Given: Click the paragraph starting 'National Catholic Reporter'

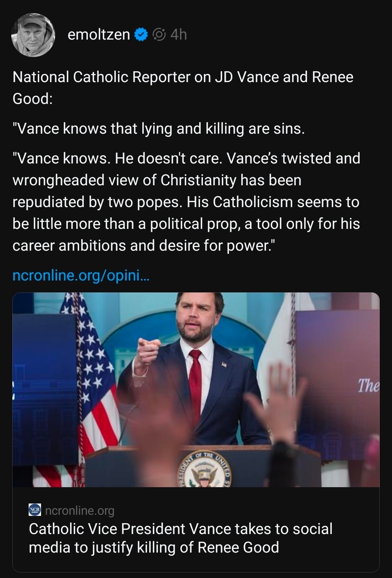Looking at the screenshot, I should [183, 87].
